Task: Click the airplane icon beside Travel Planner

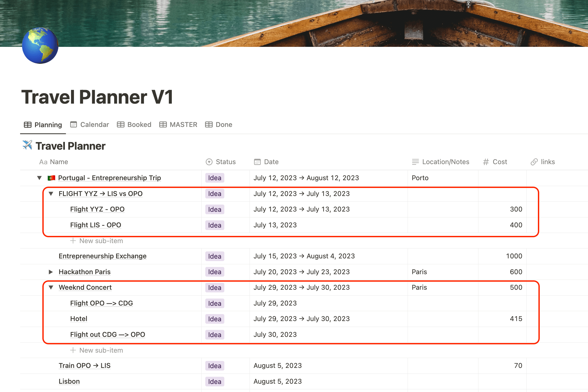Action: tap(27, 145)
